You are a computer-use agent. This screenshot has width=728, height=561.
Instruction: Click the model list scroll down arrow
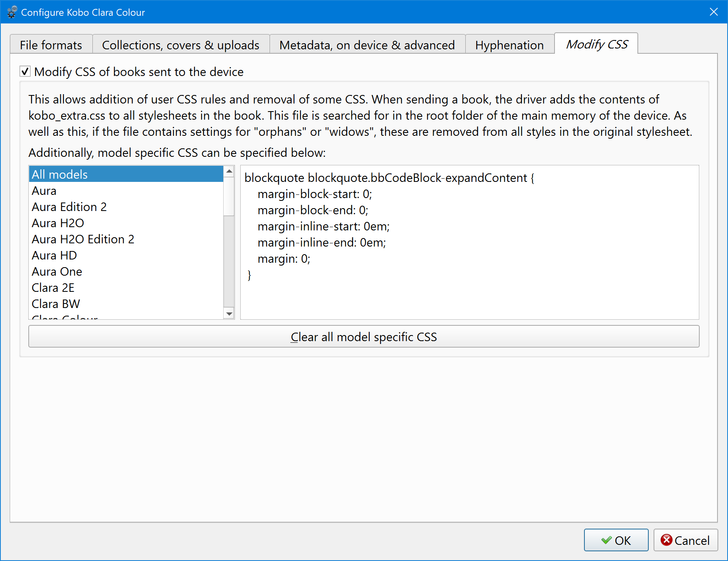tap(229, 314)
